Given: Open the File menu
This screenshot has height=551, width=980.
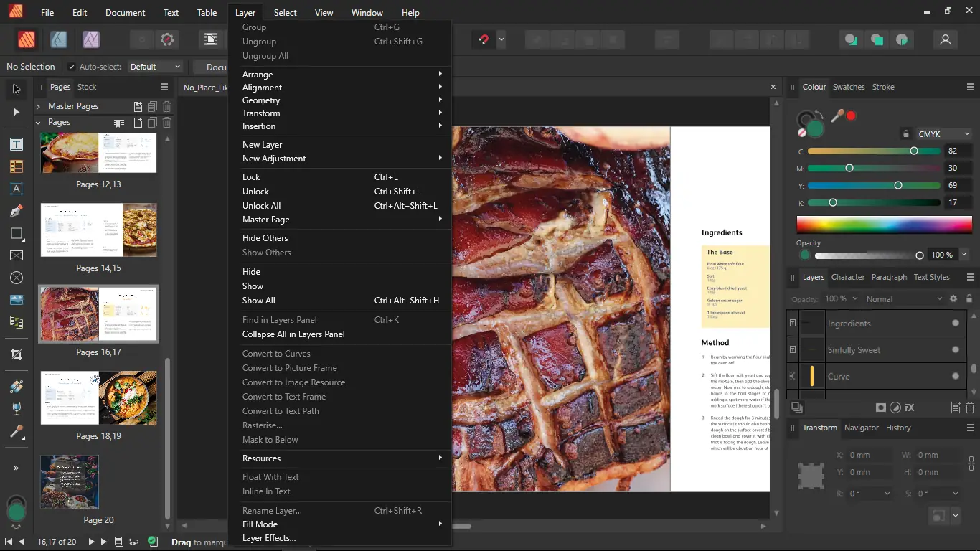Looking at the screenshot, I should [x=47, y=13].
